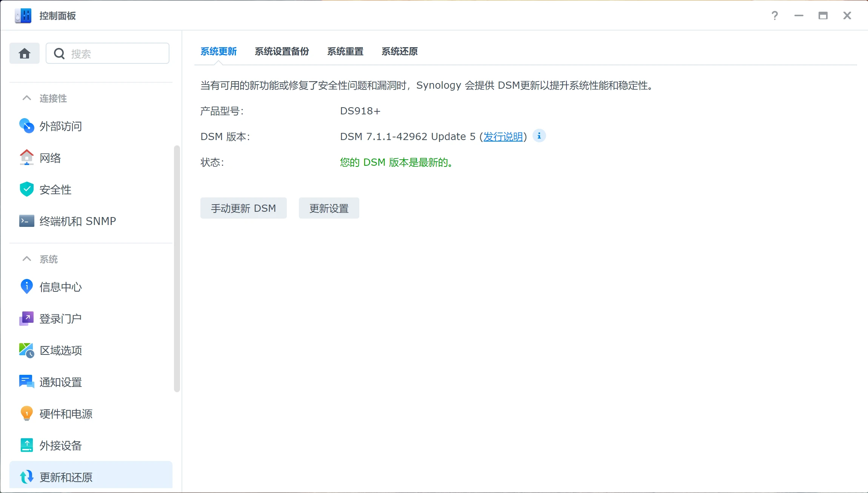
Task: Switch to the 系统重置 tab
Action: point(345,51)
